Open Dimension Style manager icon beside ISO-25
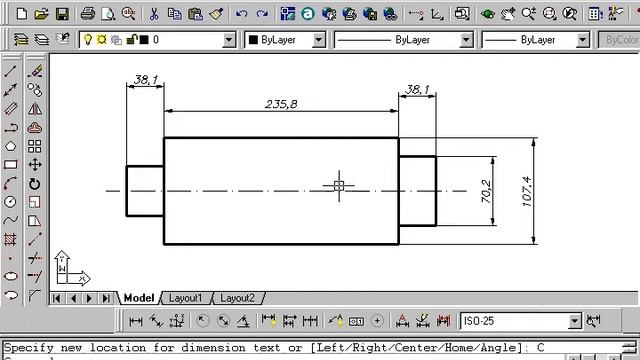 click(593, 321)
